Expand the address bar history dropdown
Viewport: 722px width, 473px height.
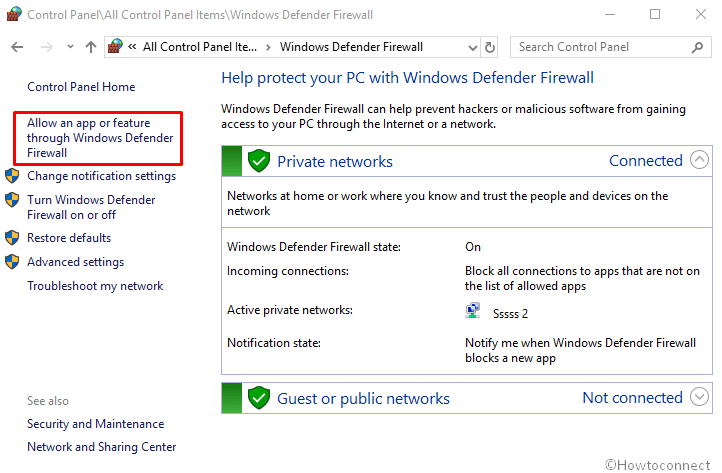click(472, 47)
